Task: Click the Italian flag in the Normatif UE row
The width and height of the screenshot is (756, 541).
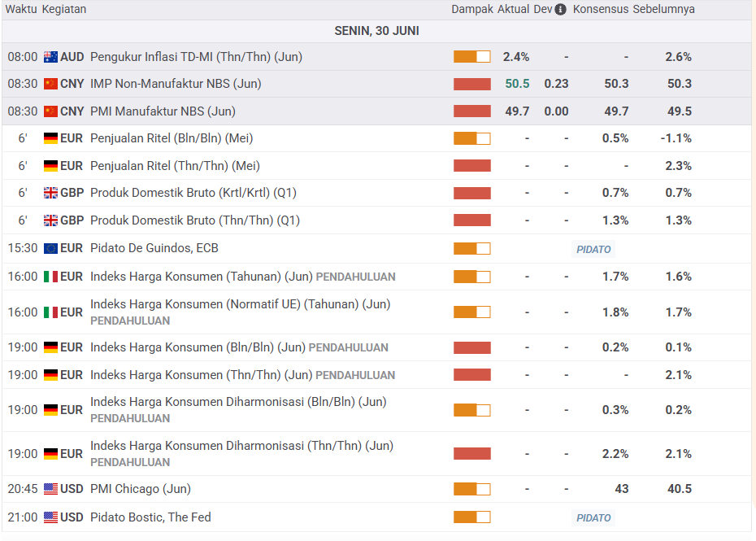Action: tap(50, 312)
